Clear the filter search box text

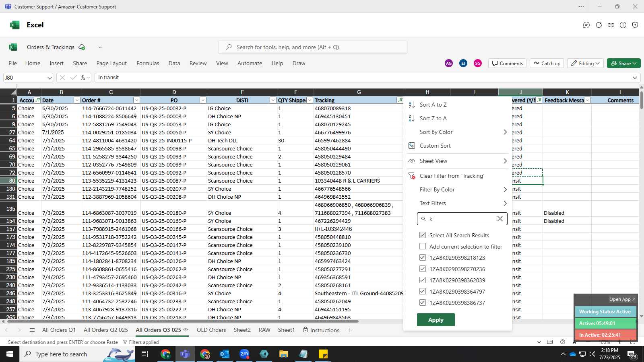coord(500,219)
